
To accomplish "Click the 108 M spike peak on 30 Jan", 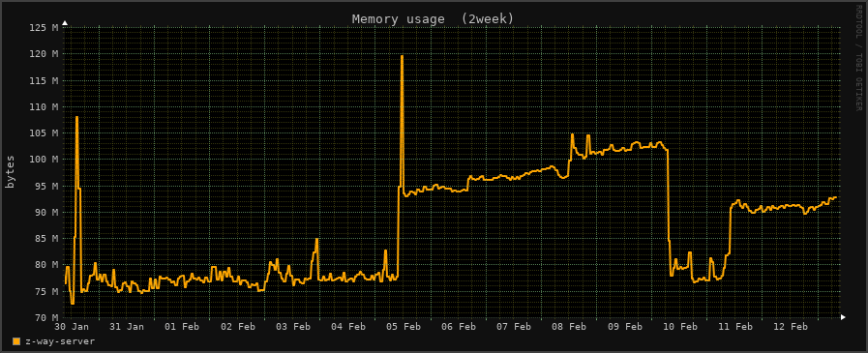I will click(x=76, y=117).
